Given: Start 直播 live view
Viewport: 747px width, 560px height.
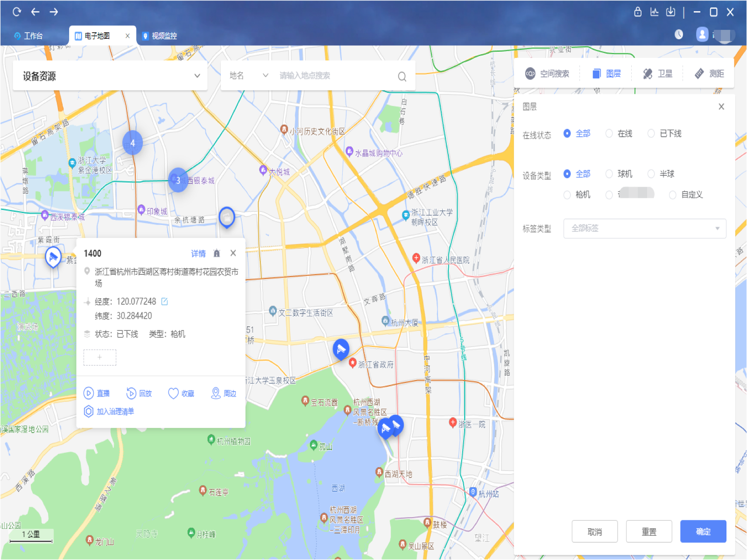Looking at the screenshot, I should tap(97, 393).
